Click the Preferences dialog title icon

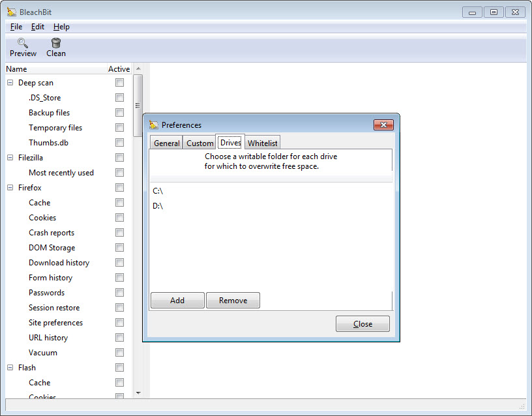point(154,125)
